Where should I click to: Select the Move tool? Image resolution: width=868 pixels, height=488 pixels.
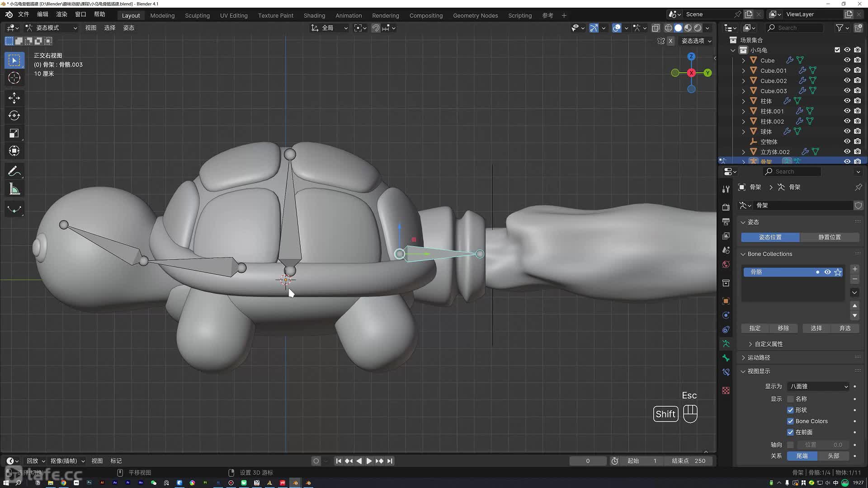(14, 98)
